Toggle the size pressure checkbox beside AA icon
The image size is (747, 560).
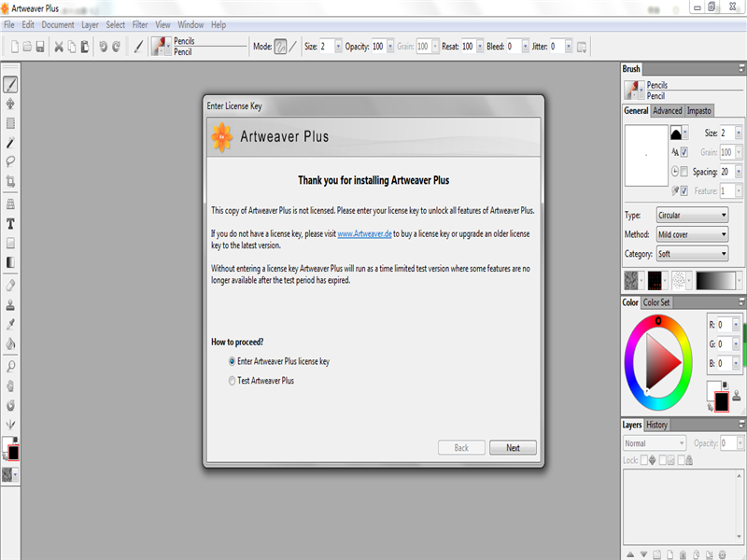(684, 152)
